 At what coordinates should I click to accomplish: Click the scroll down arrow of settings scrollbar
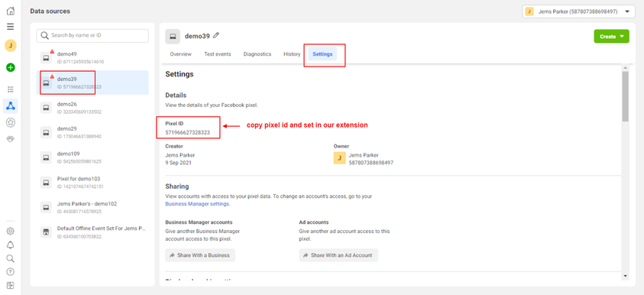(x=625, y=276)
